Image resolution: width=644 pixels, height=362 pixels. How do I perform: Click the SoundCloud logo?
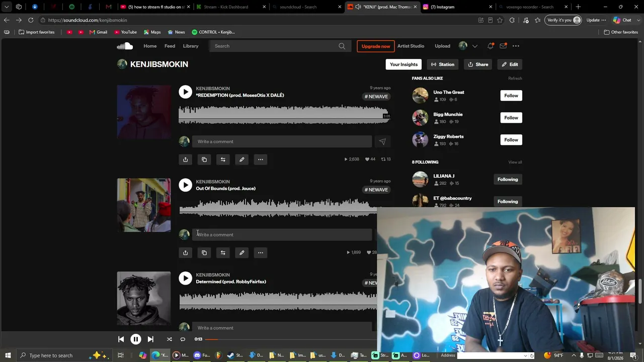(x=125, y=46)
